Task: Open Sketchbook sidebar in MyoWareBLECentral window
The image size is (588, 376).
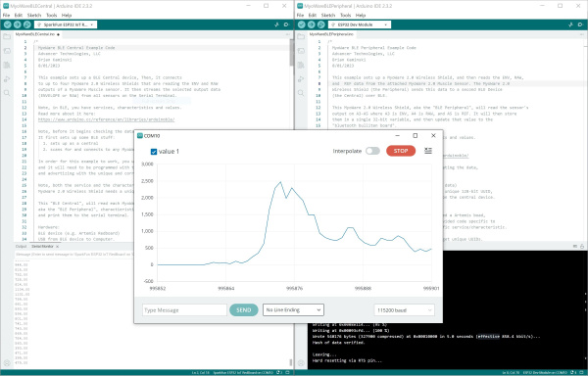Action: click(x=7, y=36)
